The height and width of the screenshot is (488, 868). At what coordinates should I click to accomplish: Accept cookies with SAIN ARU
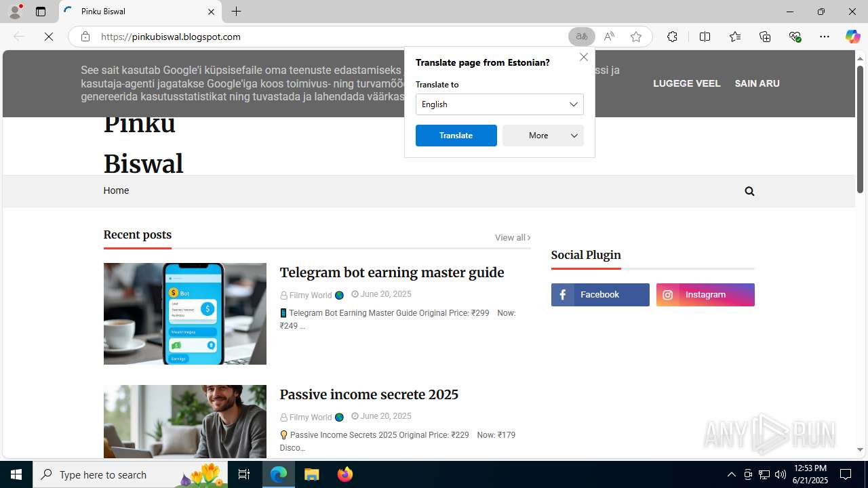[x=757, y=83]
